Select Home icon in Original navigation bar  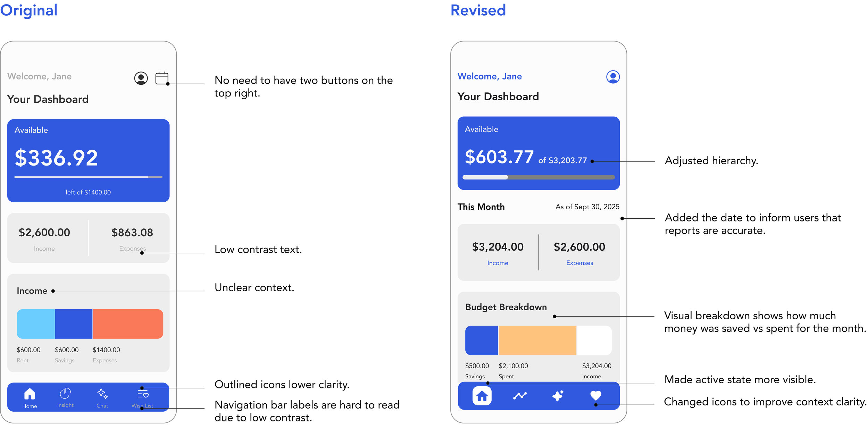[30, 394]
